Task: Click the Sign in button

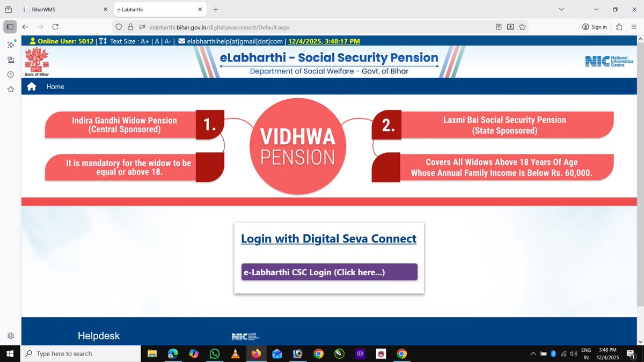Action: (595, 27)
